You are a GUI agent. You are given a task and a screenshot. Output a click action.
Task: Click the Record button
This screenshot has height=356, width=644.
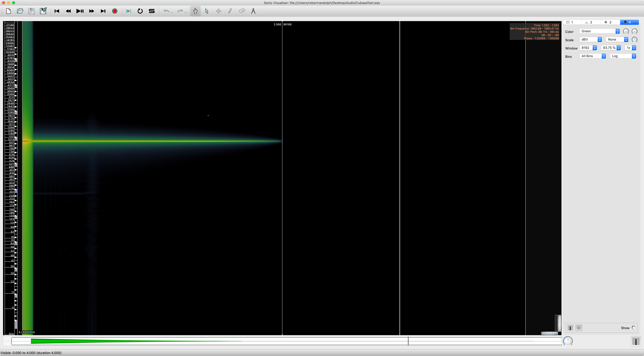pos(115,11)
